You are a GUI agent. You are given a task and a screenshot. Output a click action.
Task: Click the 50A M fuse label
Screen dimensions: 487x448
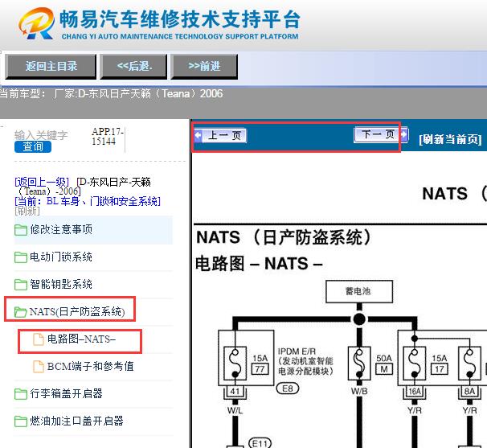tap(384, 364)
